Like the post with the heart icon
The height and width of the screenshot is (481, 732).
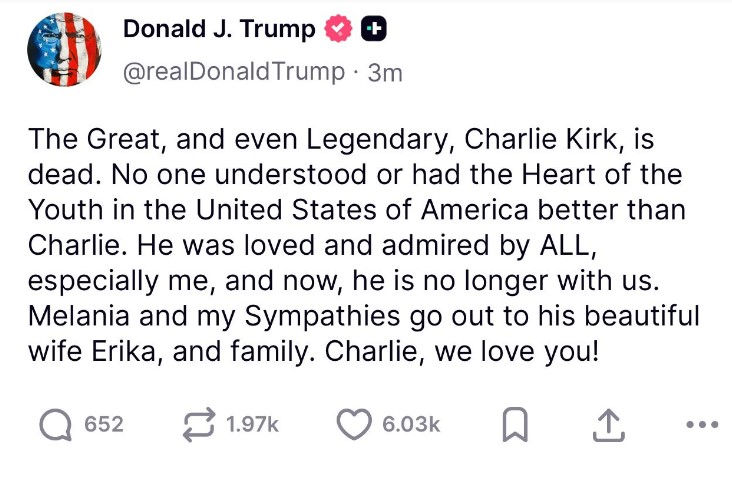[354, 424]
